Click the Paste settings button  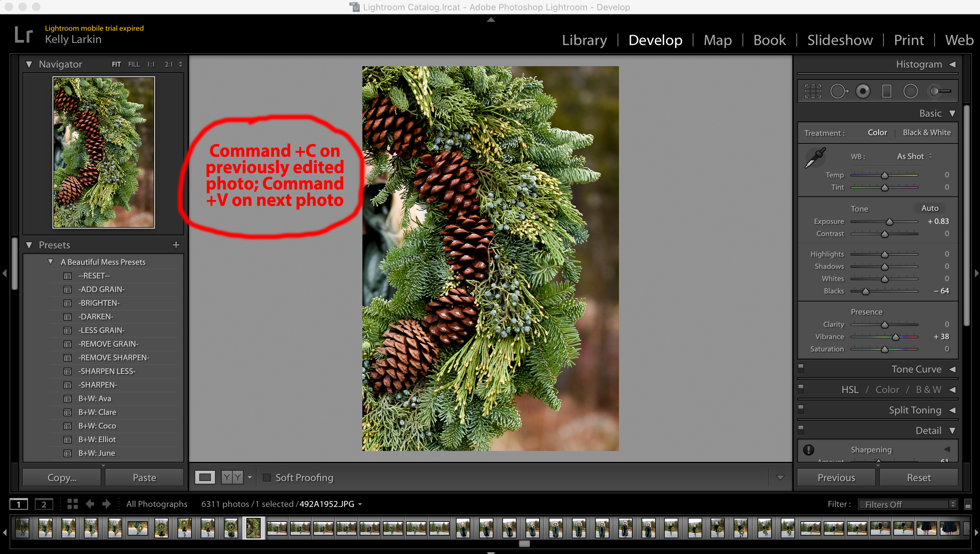tap(143, 478)
